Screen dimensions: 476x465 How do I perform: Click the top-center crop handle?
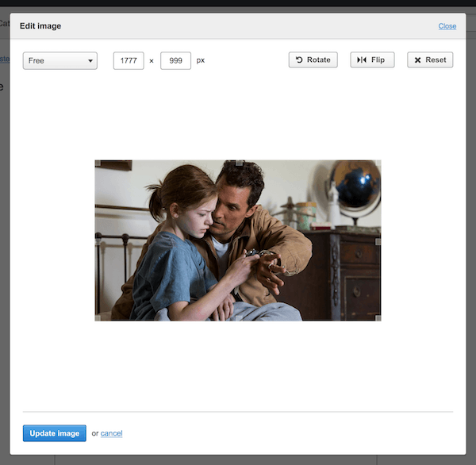tap(240, 163)
